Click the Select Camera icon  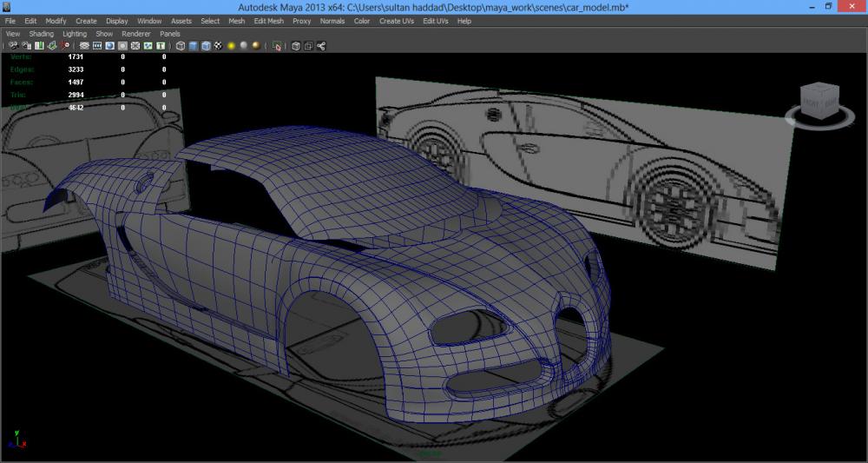14,45
